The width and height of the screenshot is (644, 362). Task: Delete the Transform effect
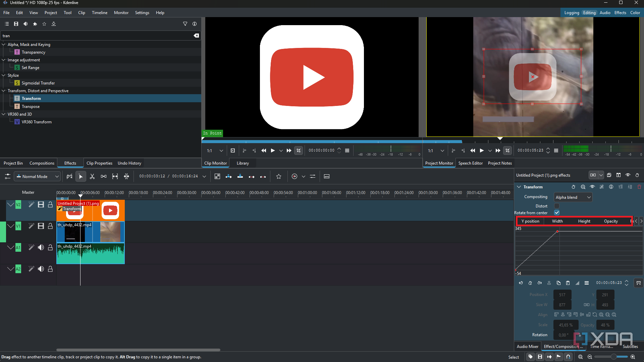pos(639,187)
